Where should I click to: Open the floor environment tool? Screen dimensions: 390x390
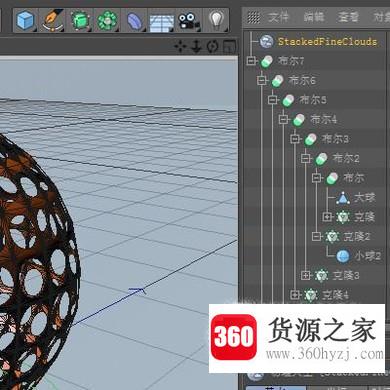coord(161,22)
